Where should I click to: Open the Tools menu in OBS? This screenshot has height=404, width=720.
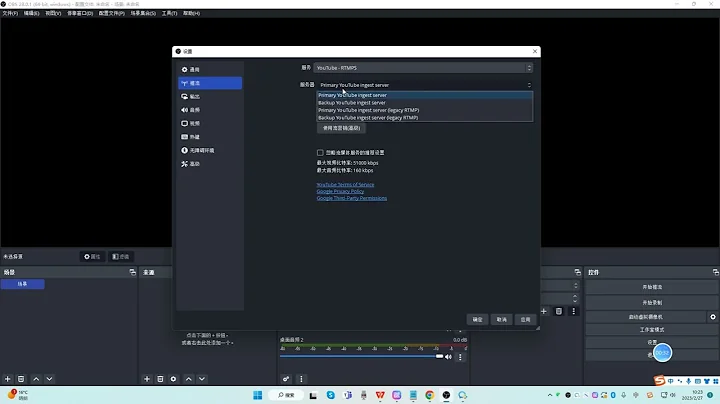[169, 13]
